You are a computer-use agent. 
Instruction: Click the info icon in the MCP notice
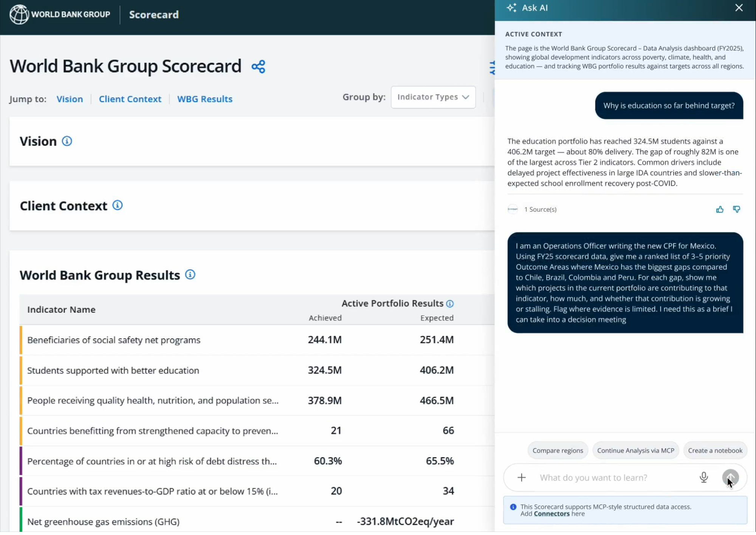pyautogui.click(x=513, y=507)
